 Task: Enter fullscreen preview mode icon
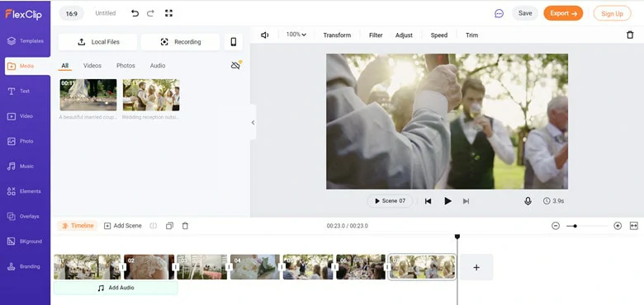pyautogui.click(x=168, y=13)
